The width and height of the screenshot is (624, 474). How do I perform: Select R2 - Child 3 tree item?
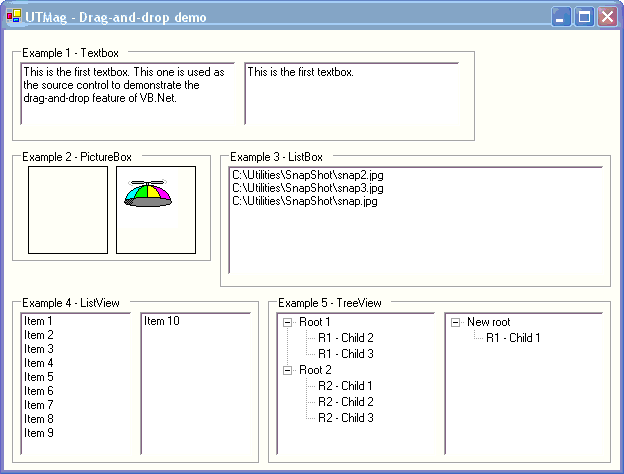coord(345,418)
